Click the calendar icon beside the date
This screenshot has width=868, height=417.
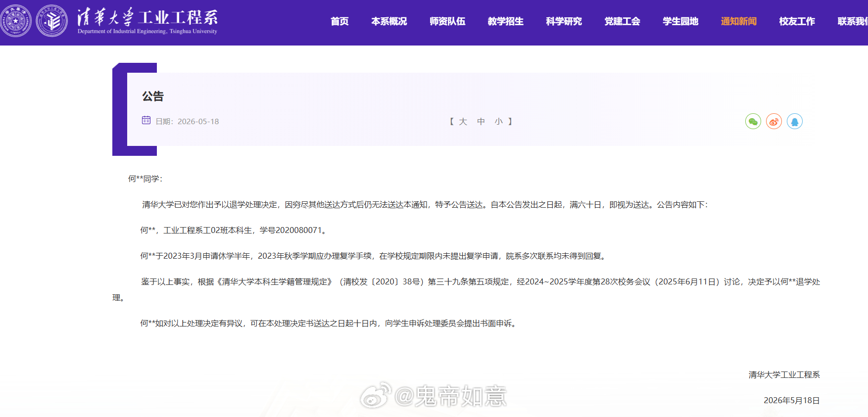click(x=146, y=120)
